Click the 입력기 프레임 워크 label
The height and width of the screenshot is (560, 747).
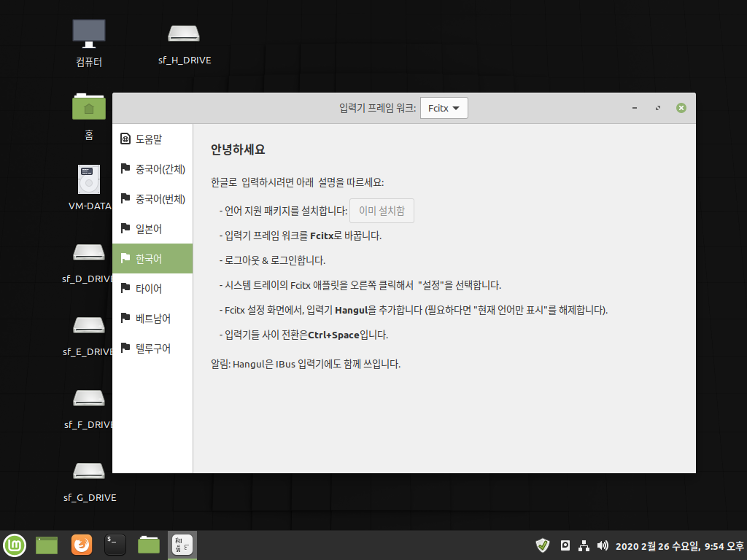click(377, 108)
